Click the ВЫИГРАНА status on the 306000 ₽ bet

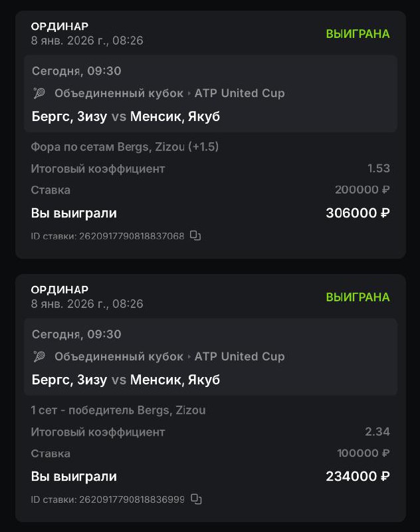358,33
